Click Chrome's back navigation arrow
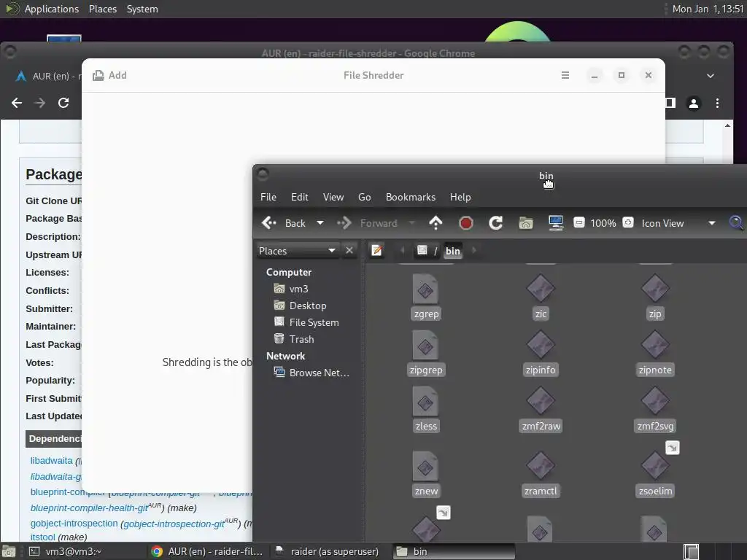The image size is (747, 560). click(x=17, y=103)
